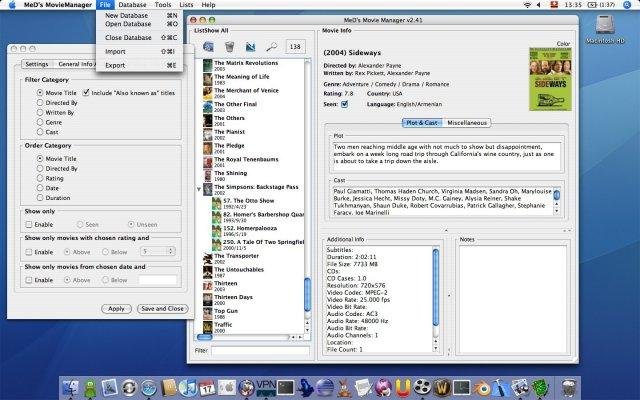The width and height of the screenshot is (640, 400).
Task: Toggle 'Include Also known as titles' checkbox
Action: [86, 93]
